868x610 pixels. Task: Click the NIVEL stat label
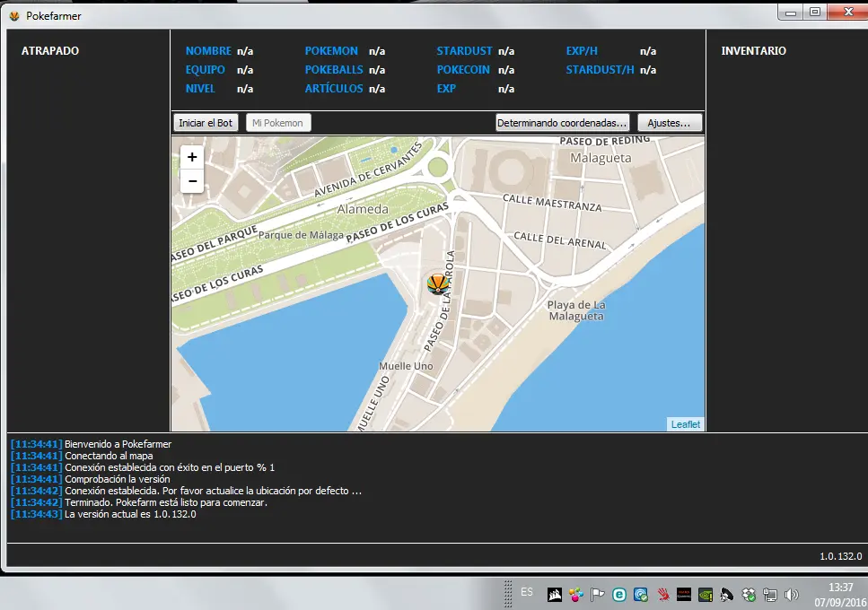[200, 89]
